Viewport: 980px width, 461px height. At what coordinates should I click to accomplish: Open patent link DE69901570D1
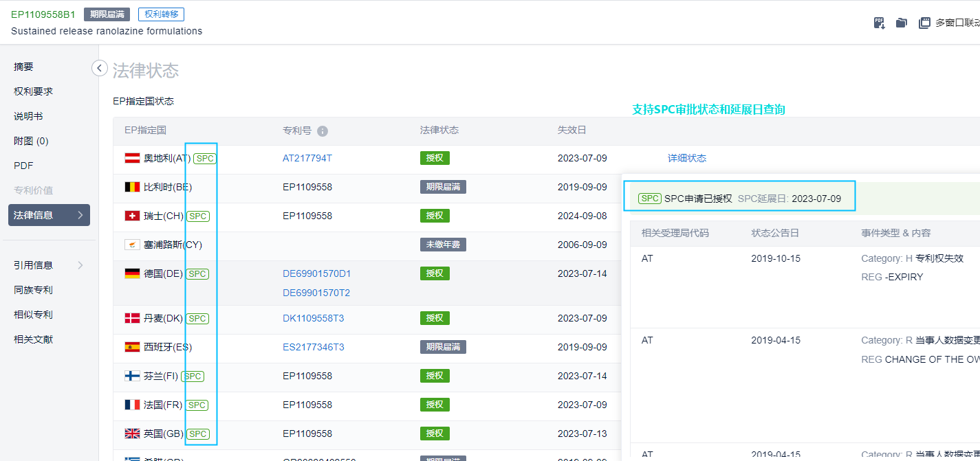coord(316,273)
